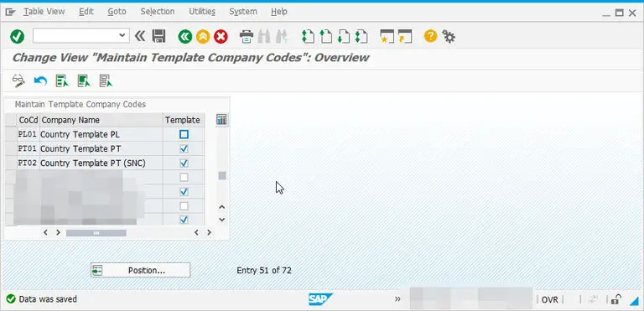Select row PT02 using its row selector
644x311 pixels.
[x=11, y=163]
